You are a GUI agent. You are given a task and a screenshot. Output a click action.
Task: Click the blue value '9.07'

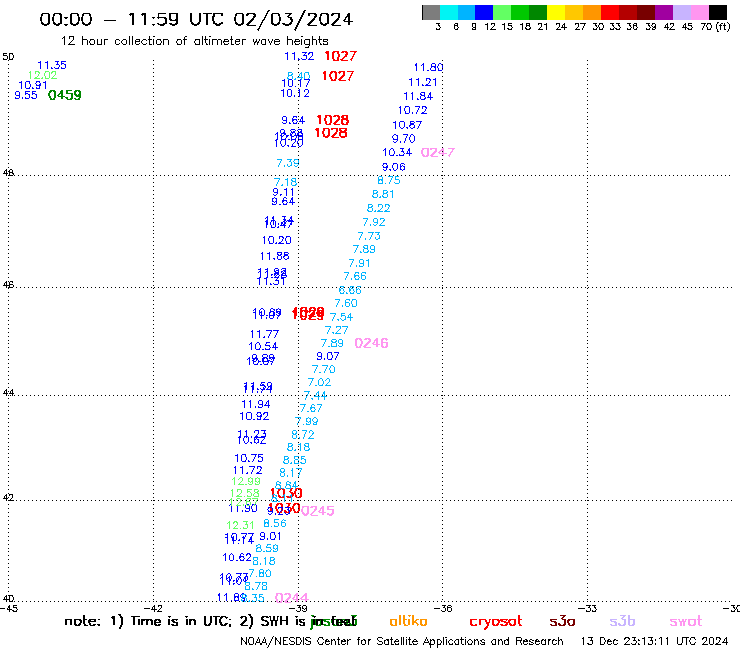tap(328, 356)
